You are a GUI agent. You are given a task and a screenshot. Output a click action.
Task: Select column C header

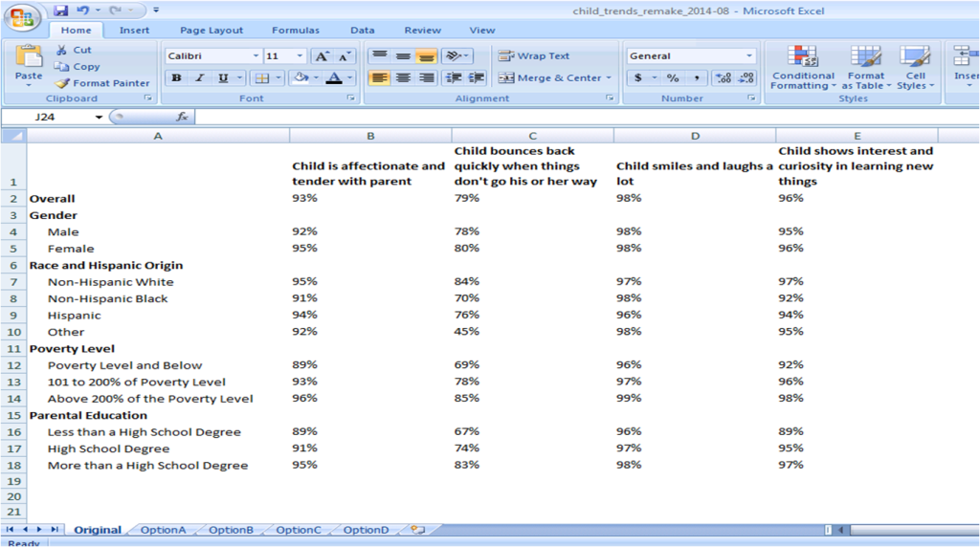pos(532,136)
